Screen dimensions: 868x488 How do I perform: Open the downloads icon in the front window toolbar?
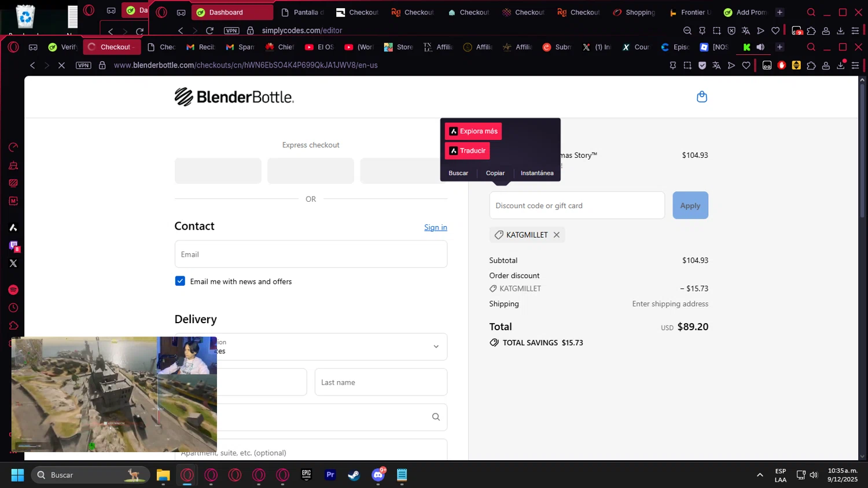click(x=841, y=65)
